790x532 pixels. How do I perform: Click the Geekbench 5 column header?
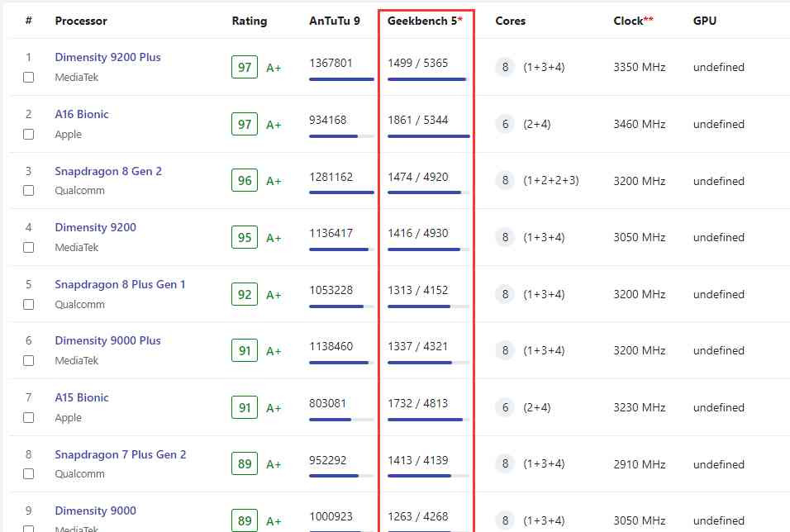tap(425, 21)
